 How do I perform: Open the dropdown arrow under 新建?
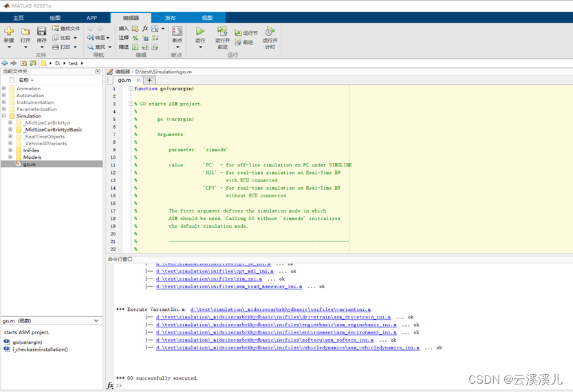click(9, 47)
